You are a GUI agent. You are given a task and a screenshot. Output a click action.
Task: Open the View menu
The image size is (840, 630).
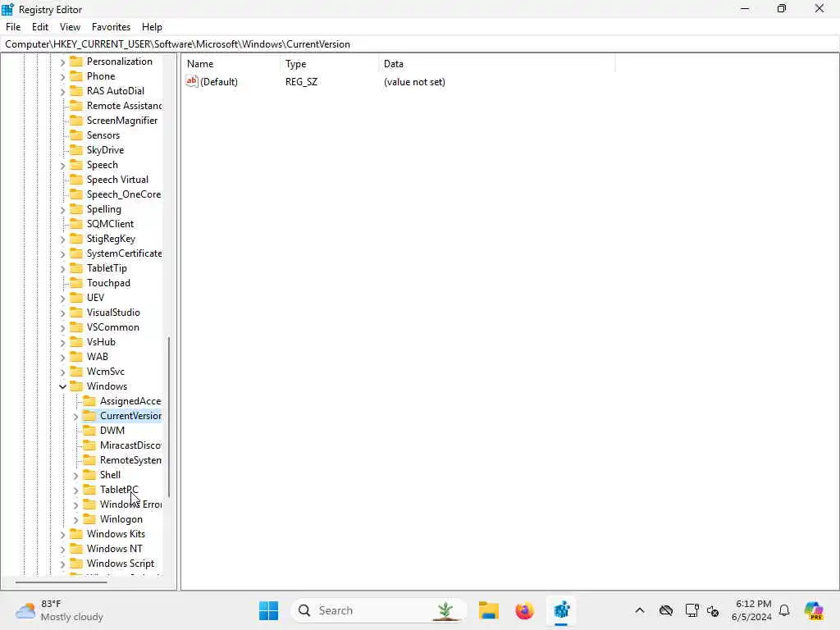(70, 27)
